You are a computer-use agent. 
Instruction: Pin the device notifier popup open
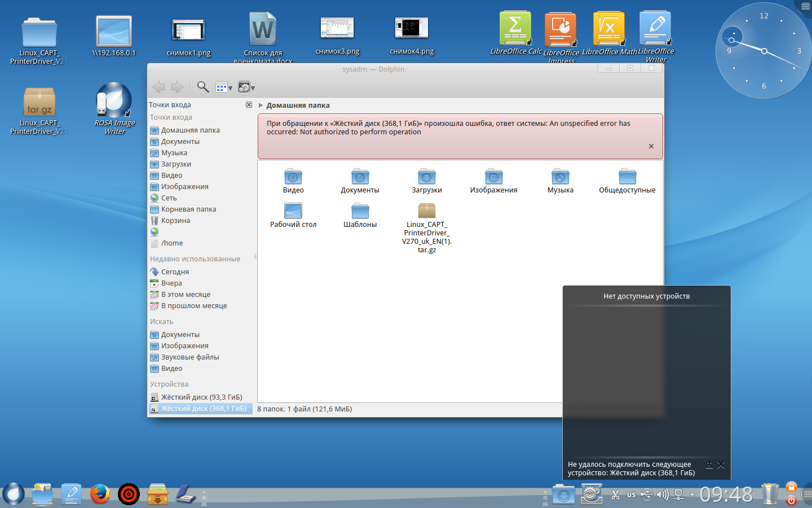tap(709, 465)
